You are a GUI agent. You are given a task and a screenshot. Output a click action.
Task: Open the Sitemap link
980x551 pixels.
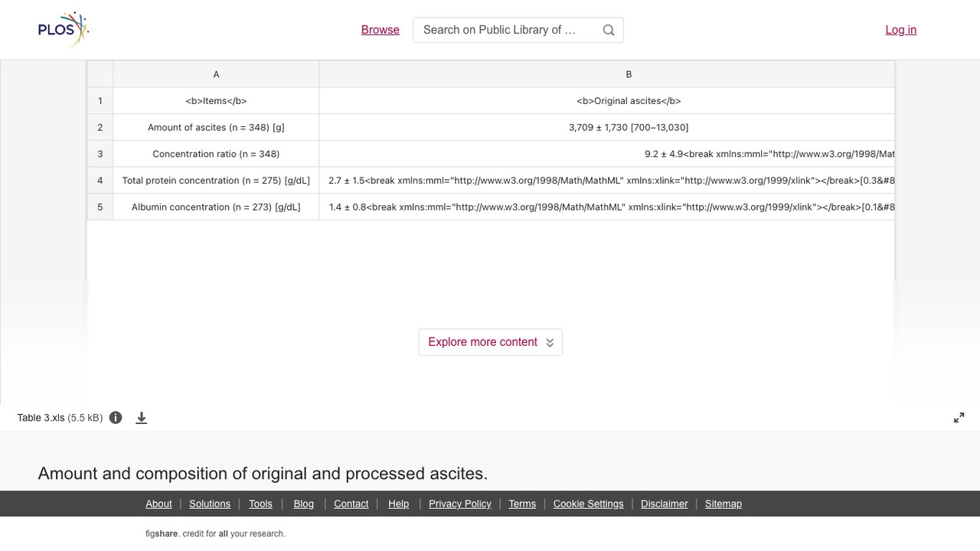(724, 504)
